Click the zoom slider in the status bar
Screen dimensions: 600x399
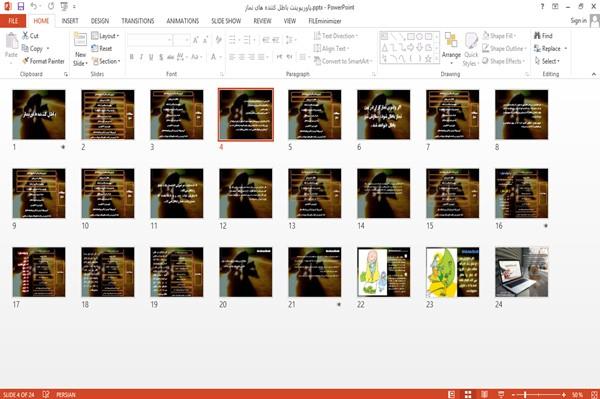pos(538,394)
